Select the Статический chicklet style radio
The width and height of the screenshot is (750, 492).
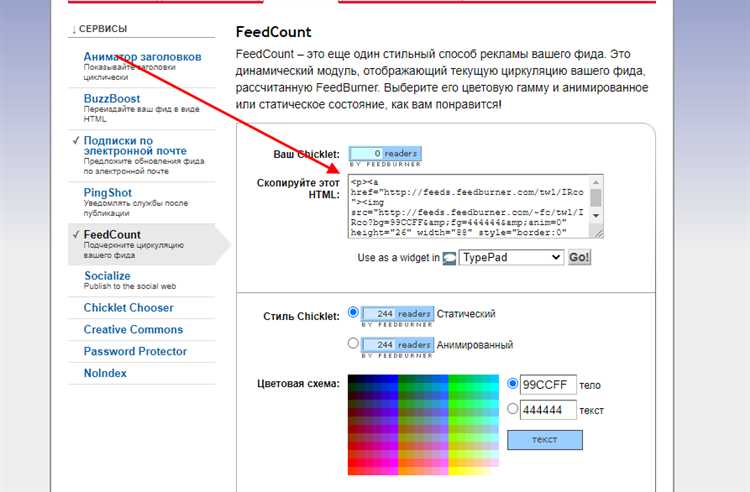[353, 312]
